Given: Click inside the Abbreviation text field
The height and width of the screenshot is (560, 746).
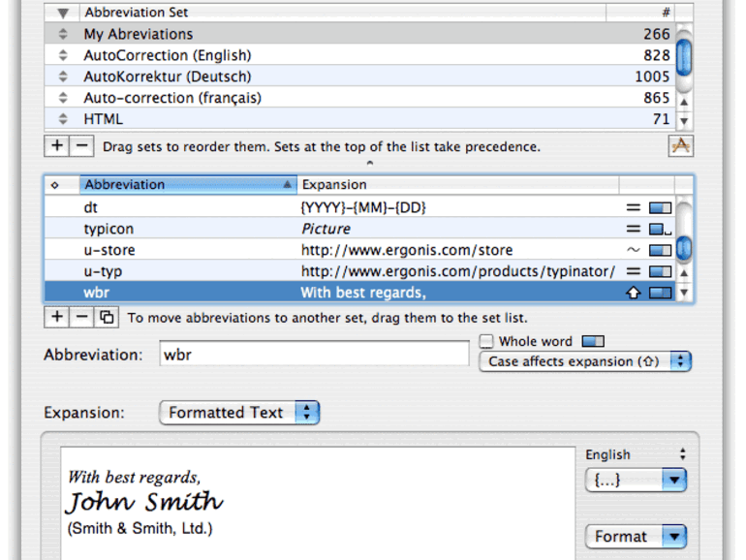Looking at the screenshot, I should [315, 354].
